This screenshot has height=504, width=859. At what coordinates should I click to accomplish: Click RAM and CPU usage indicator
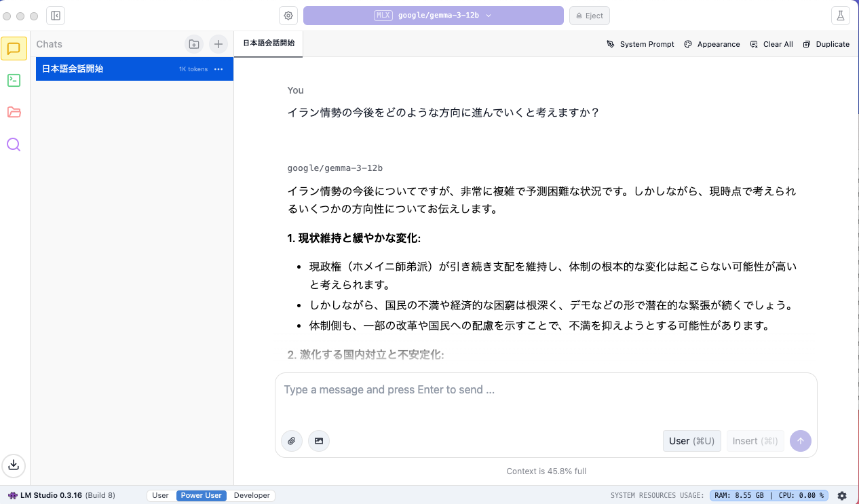tap(769, 496)
